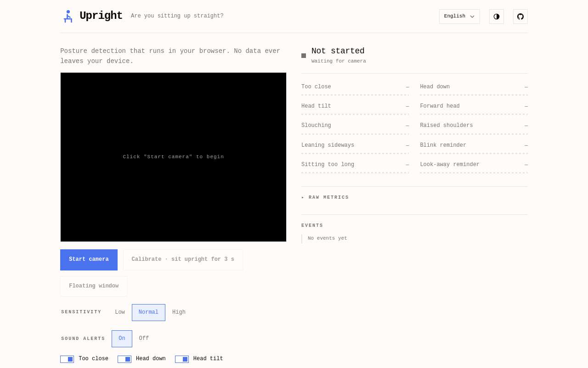The image size is (588, 368).
Task: Toggle the Too close alert switch
Action: pos(67,359)
